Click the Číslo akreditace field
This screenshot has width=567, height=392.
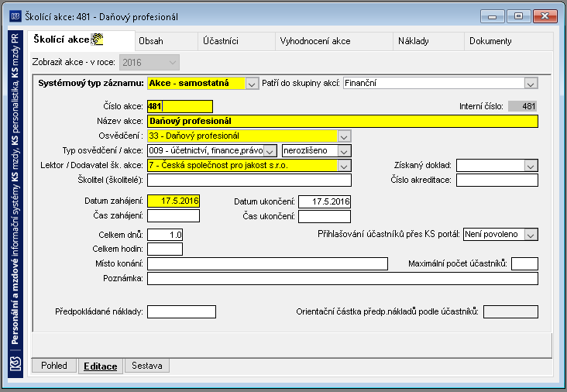497,180
